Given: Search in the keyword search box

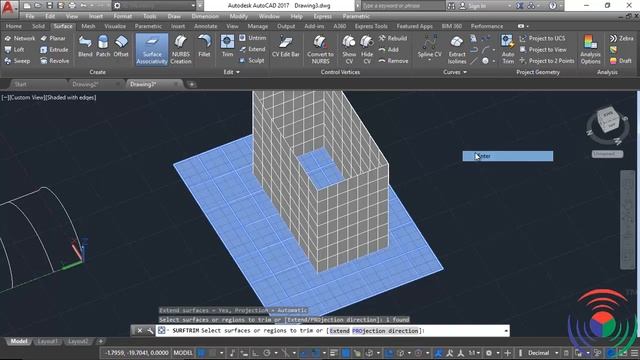Looking at the screenshot, I should 402,6.
